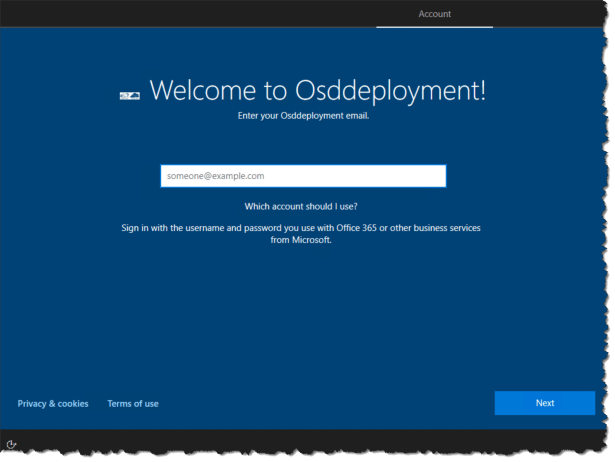Focus the someone@example.com email field
The image size is (615, 462).
point(303,176)
